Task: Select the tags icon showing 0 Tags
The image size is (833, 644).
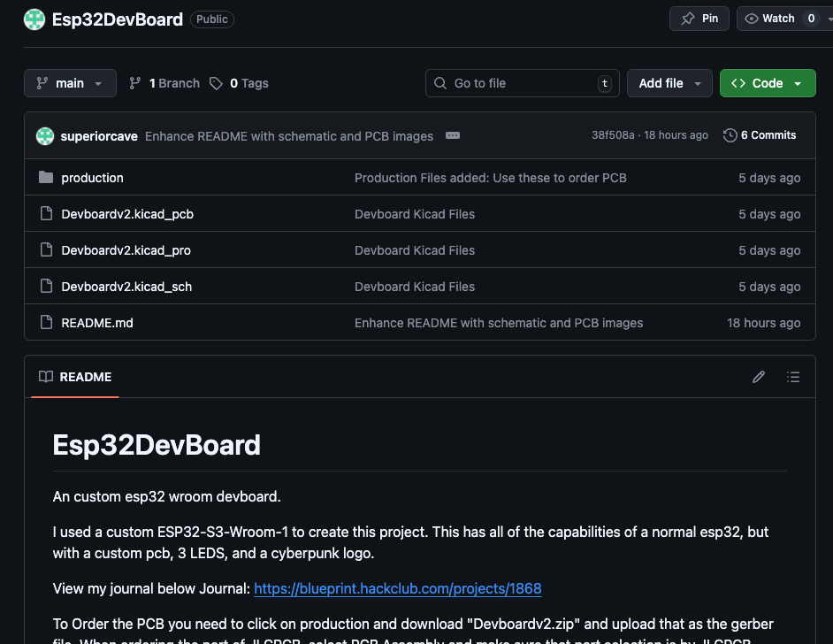Action: pos(217,82)
